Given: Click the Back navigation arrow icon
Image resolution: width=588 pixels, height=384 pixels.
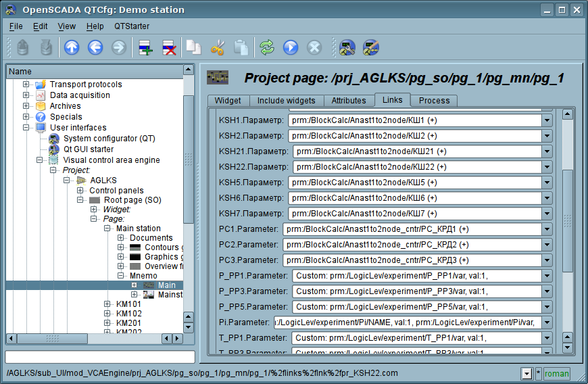Looking at the screenshot, I should (95, 47).
